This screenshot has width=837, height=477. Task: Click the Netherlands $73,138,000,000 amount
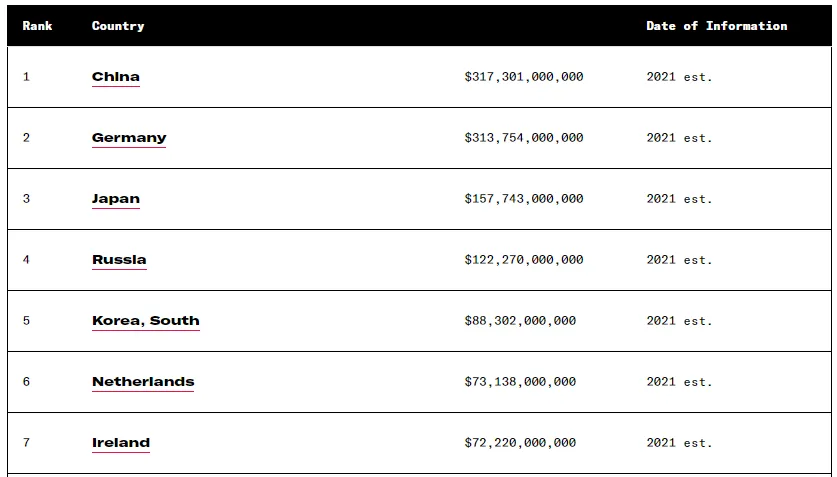tap(520, 382)
